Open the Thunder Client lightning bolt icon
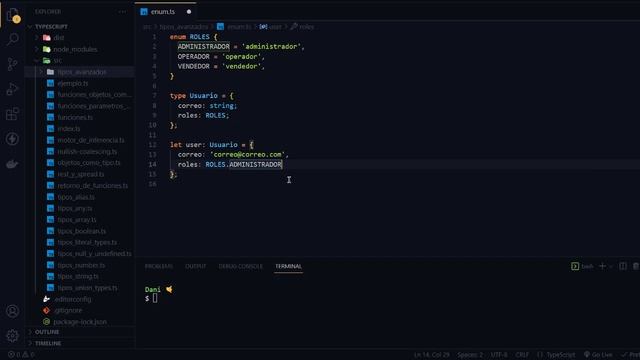640x360 pixels. (x=13, y=139)
